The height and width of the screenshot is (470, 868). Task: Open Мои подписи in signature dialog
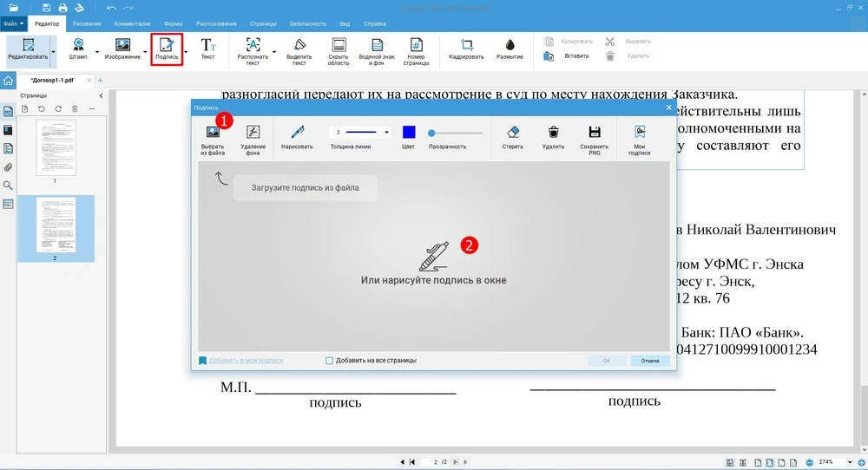[639, 133]
